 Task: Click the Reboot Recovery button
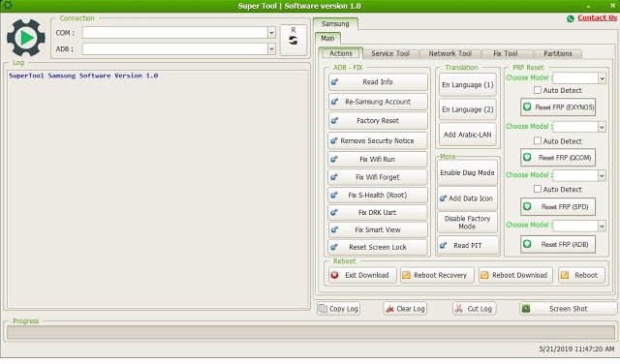click(x=437, y=275)
